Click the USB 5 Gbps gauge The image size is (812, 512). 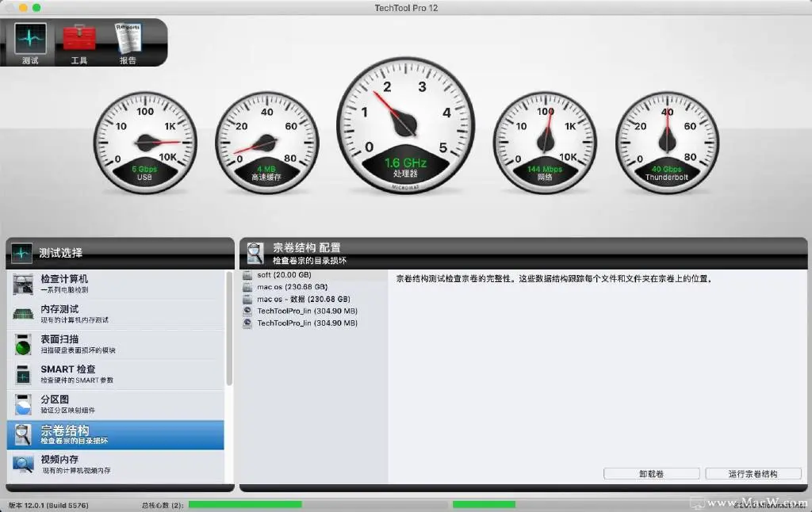[x=145, y=143]
